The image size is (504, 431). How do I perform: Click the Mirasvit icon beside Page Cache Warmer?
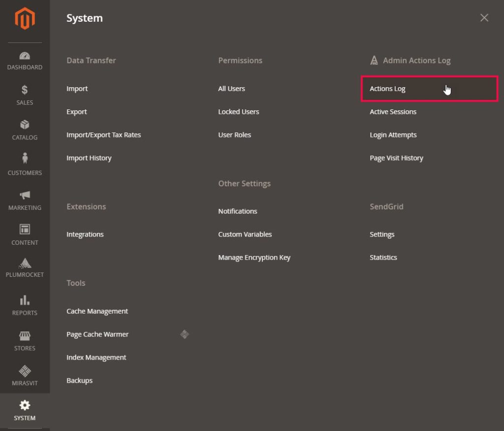pos(185,334)
